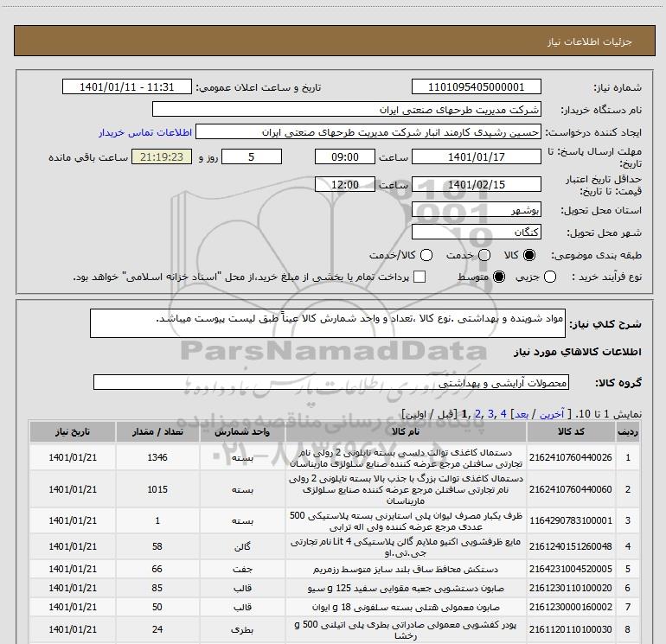This screenshot has width=666, height=644.
Task: Click quantity cell 1015
Action: point(157,489)
